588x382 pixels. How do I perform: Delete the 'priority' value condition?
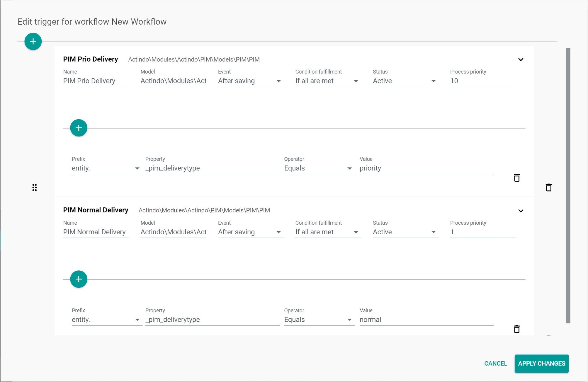point(517,178)
